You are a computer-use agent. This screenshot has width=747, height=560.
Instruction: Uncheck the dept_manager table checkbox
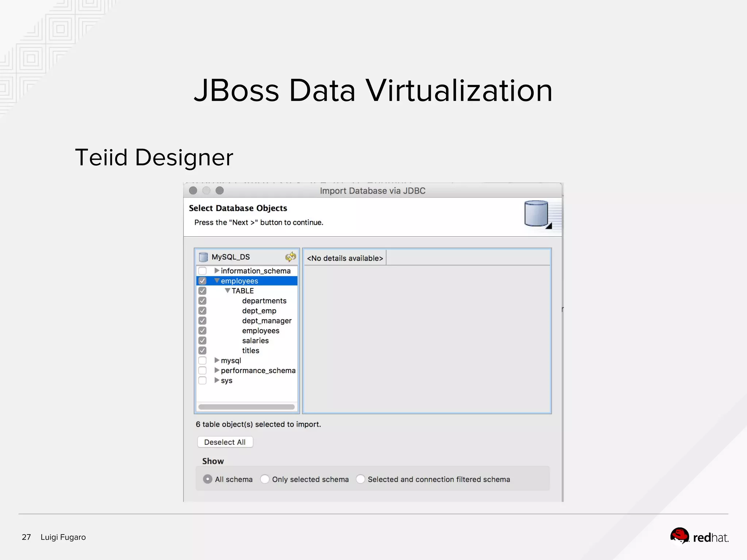coord(202,321)
